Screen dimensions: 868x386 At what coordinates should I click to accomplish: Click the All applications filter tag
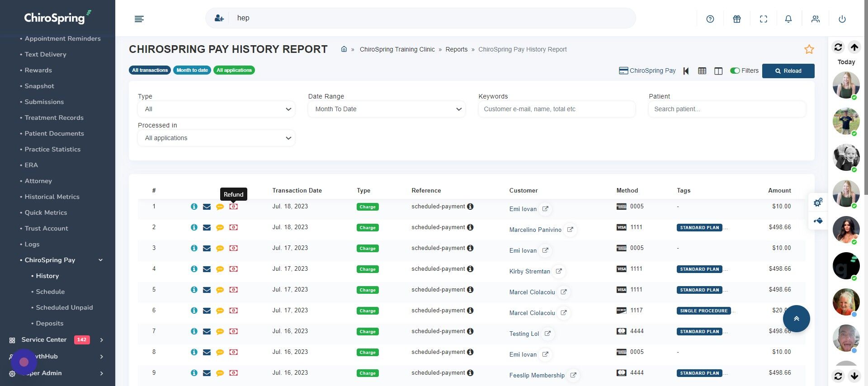(x=234, y=70)
